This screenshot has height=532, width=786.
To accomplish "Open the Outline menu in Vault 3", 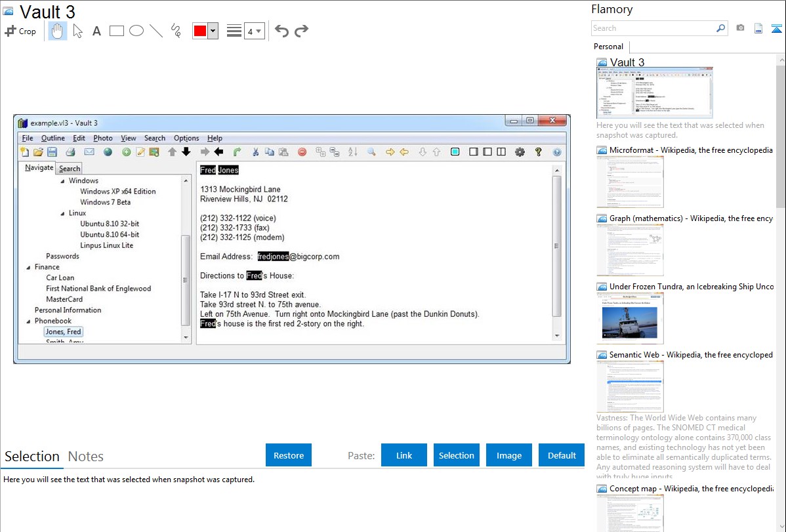I will pyautogui.click(x=52, y=138).
